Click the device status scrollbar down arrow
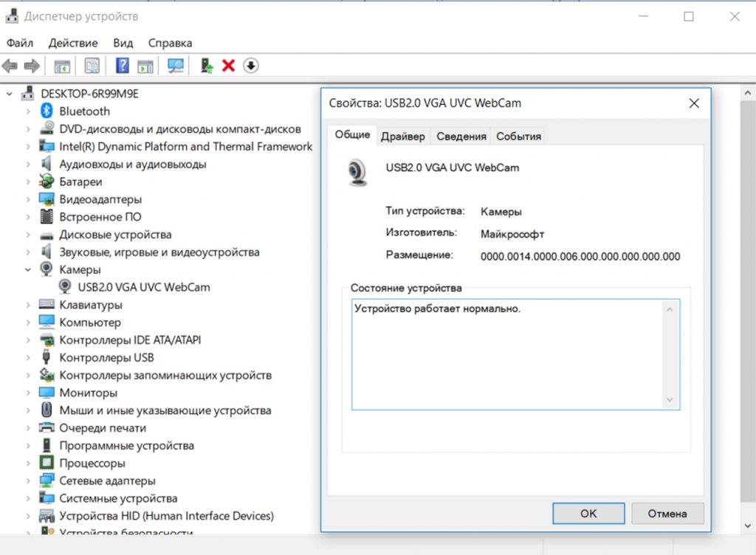756x555 pixels. pyautogui.click(x=670, y=400)
